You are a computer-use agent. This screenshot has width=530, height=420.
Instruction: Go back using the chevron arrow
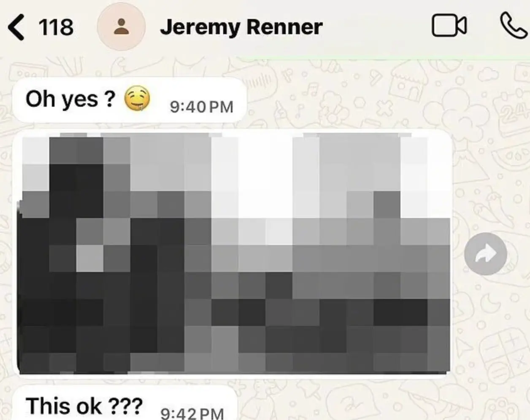16,27
